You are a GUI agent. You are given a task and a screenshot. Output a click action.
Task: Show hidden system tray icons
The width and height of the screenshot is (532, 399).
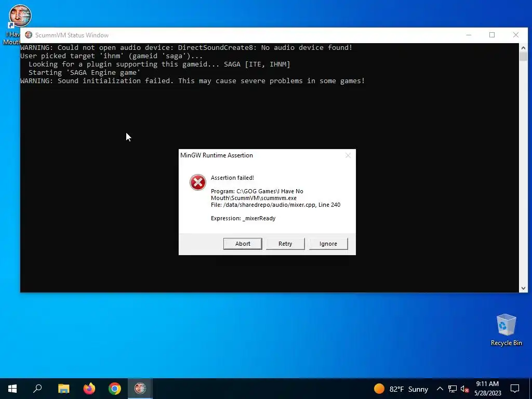(440, 389)
